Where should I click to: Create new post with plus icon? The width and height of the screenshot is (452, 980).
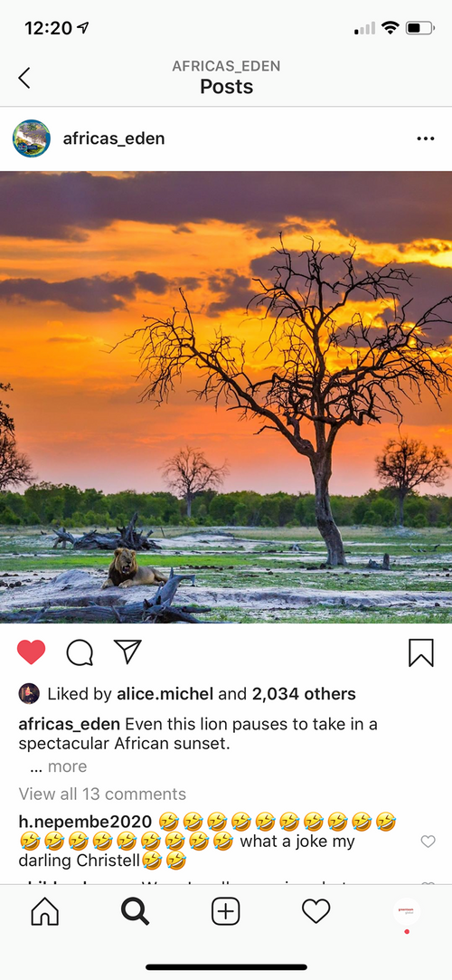[226, 912]
